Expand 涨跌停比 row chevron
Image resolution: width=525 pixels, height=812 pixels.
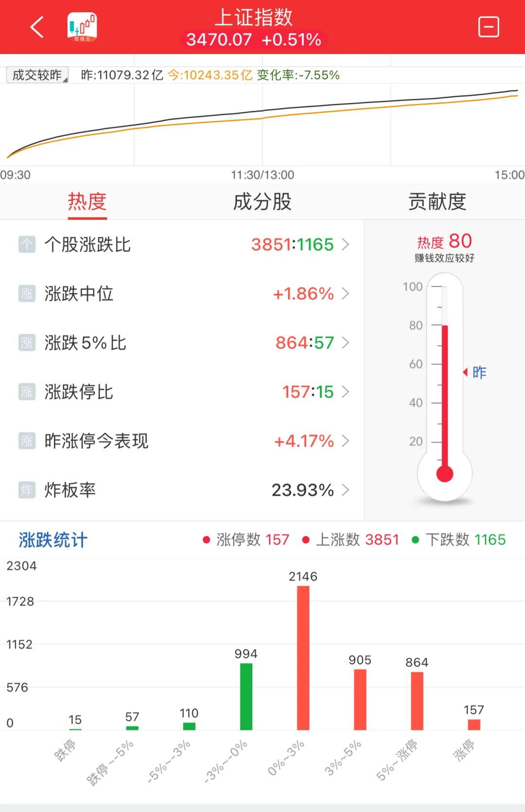[x=346, y=392]
